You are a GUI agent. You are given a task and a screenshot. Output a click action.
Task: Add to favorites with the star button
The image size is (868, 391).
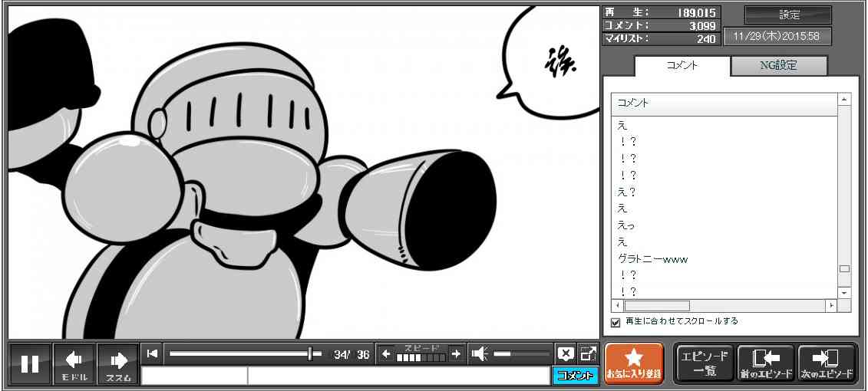(633, 363)
